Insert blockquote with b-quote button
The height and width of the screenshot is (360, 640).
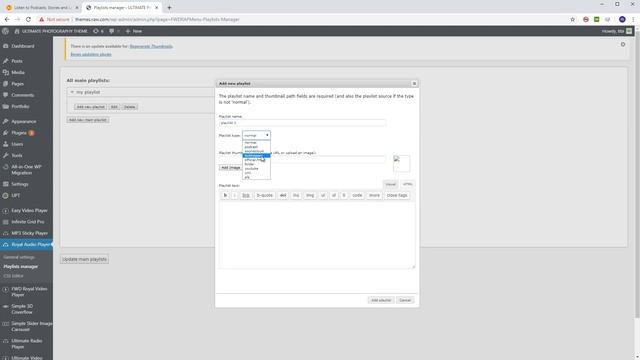pos(264,195)
